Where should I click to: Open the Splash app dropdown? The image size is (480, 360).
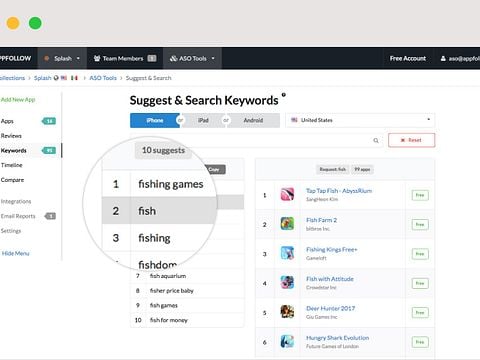pos(62,58)
